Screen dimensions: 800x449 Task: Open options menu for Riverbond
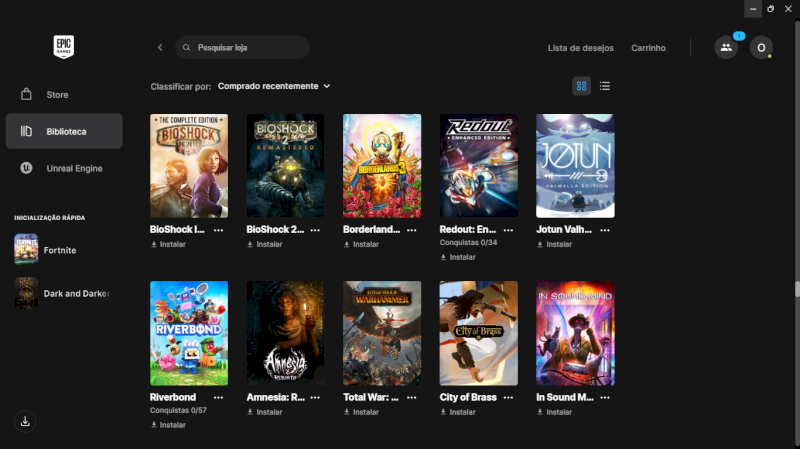(x=218, y=397)
